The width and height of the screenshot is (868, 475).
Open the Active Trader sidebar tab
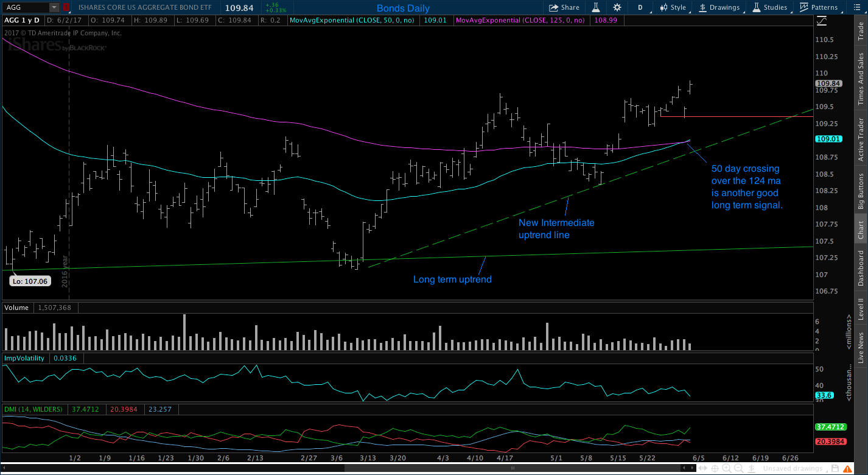pos(861,139)
